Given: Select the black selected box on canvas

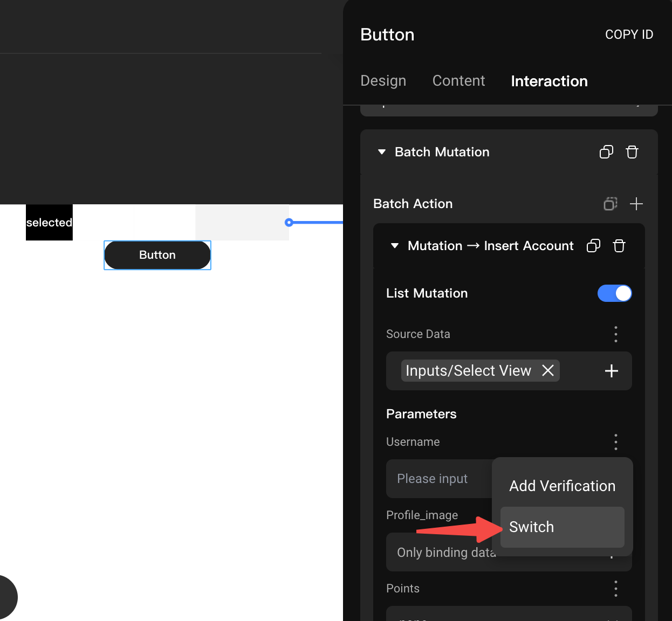Looking at the screenshot, I should click(49, 222).
